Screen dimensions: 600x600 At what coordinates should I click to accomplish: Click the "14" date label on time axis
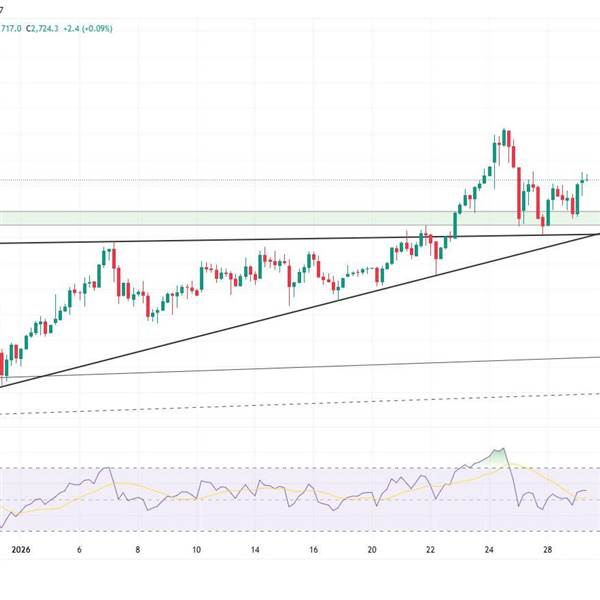coord(255,550)
